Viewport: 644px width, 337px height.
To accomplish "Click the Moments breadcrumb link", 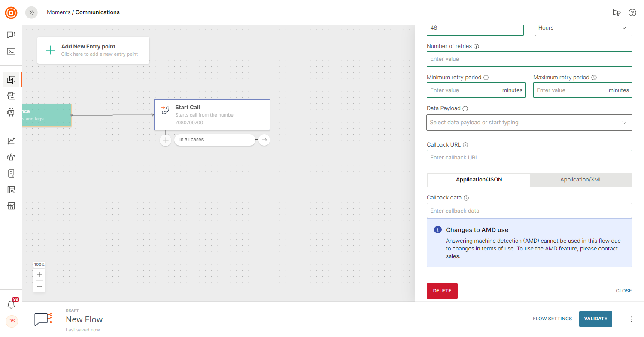I will [x=58, y=12].
